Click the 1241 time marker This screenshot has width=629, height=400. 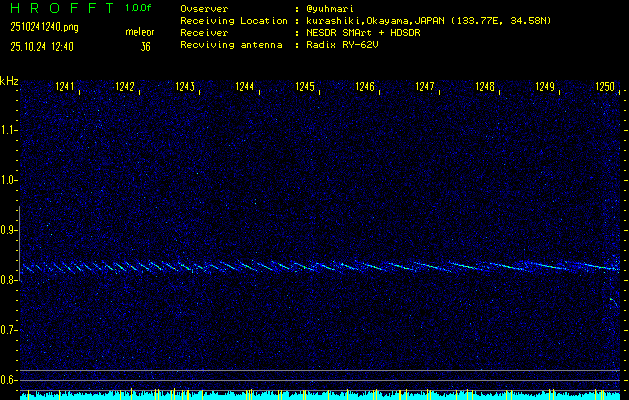click(65, 88)
